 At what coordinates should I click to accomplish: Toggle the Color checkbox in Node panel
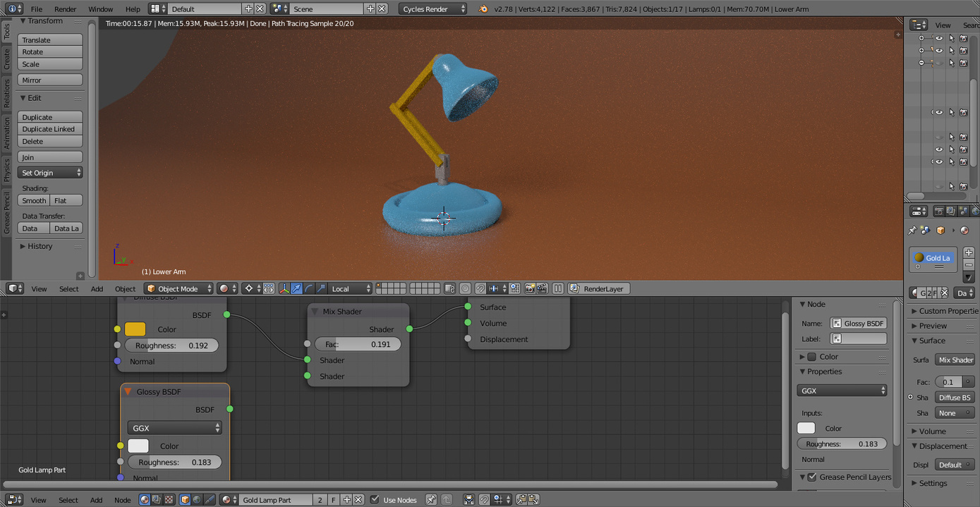pos(812,357)
